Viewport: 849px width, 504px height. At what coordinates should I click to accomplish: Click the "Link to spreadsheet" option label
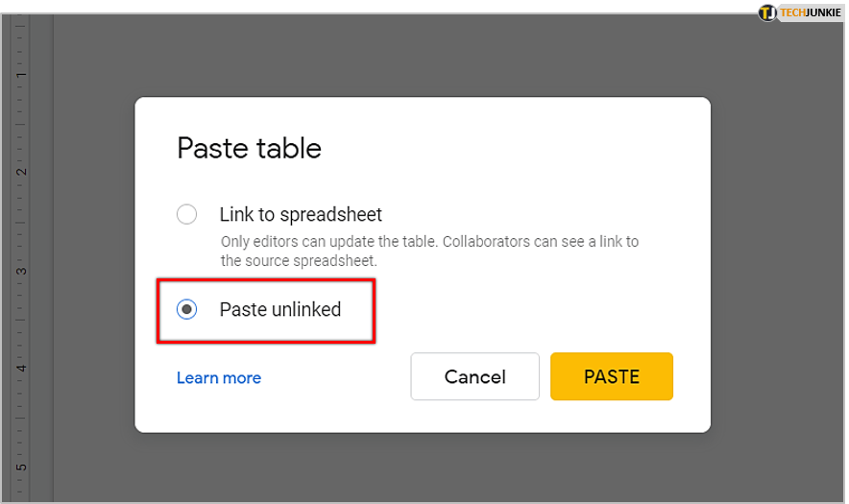pos(301,214)
